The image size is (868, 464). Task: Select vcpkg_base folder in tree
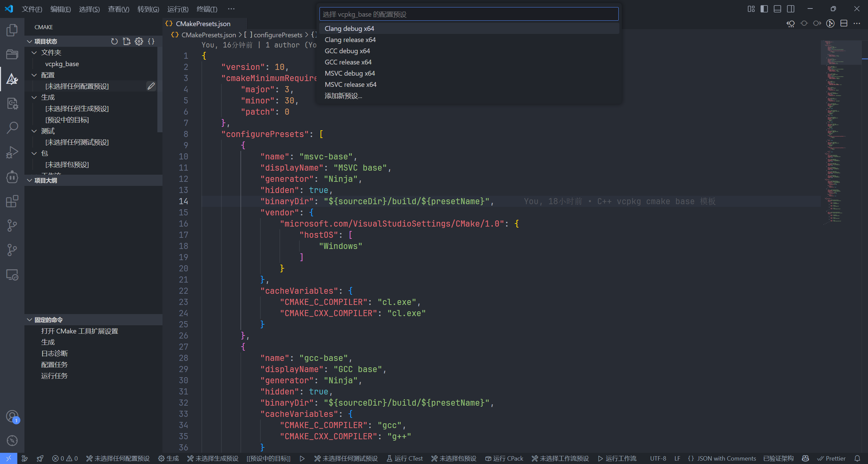pos(62,64)
